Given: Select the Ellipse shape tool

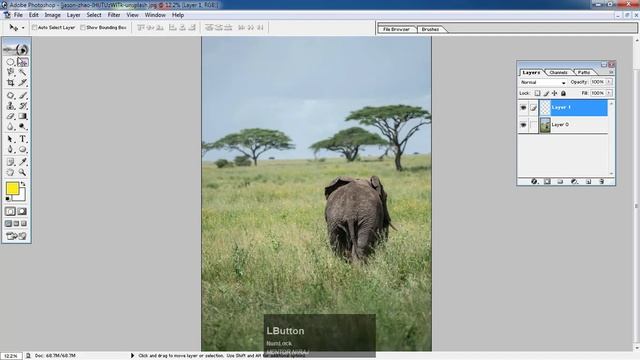Looking at the screenshot, I should coord(22,149).
